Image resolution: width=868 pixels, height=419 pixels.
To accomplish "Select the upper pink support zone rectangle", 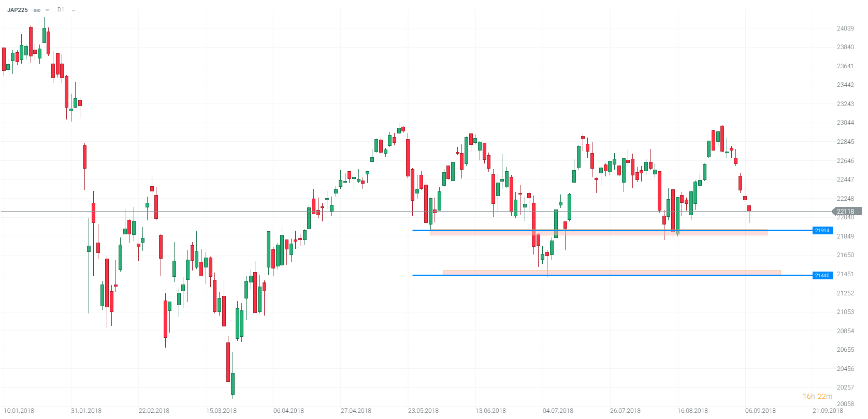I will tap(598, 233).
